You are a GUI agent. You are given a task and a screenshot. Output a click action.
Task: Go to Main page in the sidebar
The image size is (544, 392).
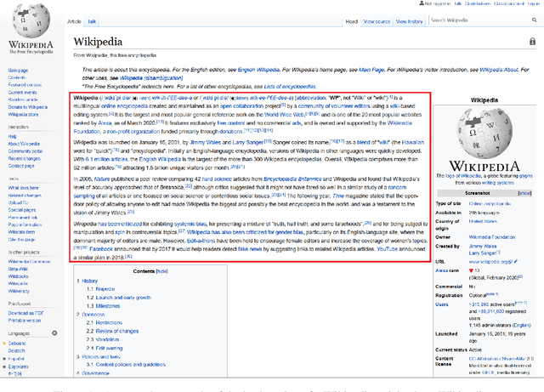point(18,71)
